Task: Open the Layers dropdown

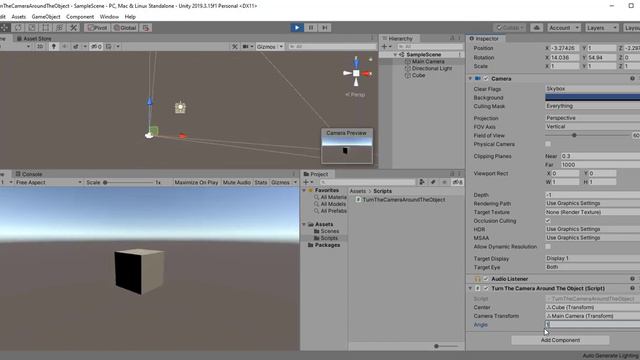Action: tap(602, 28)
